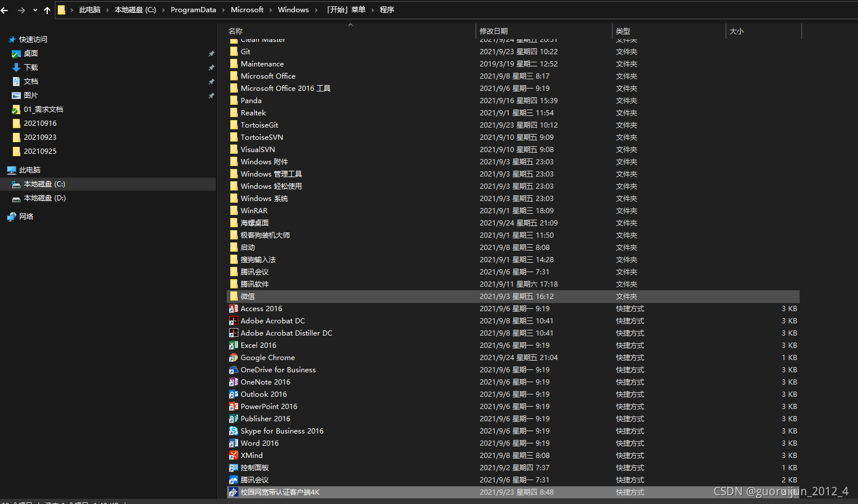Click ProgramData in the address breadcrumb
The image size is (858, 504).
pos(194,10)
